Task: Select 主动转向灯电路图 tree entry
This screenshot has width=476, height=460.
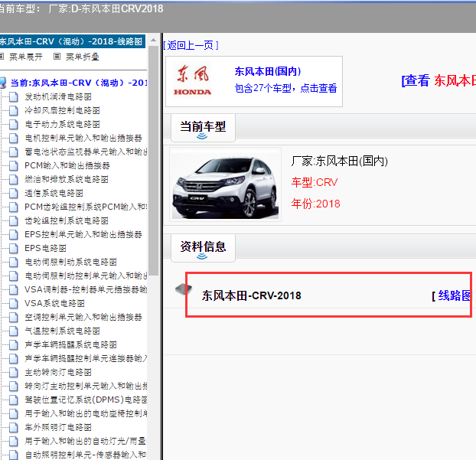Action: [x=58, y=372]
